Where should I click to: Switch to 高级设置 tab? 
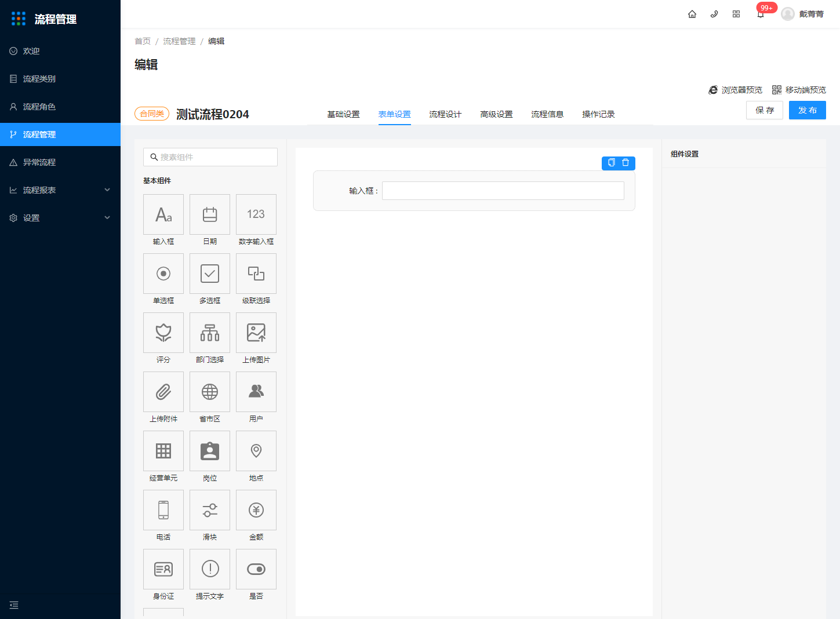coord(497,114)
